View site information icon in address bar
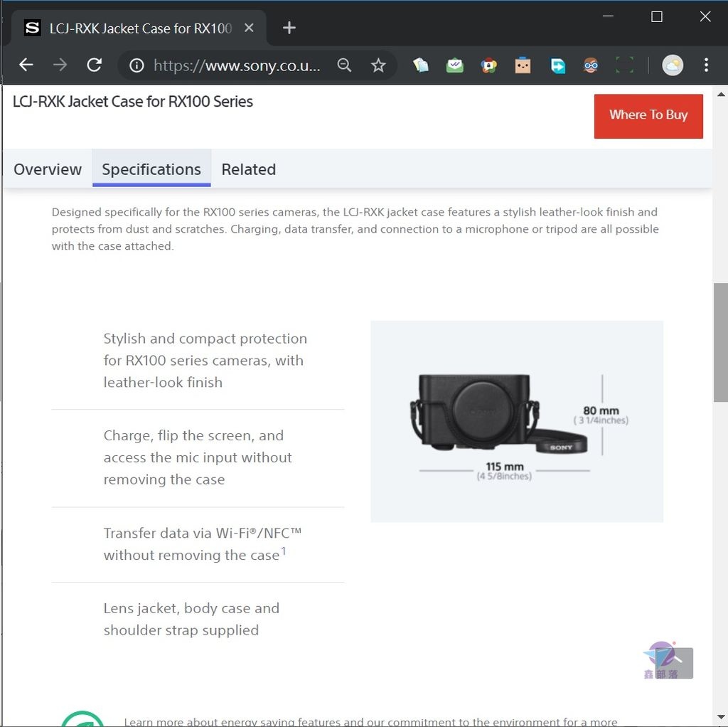 point(136,65)
